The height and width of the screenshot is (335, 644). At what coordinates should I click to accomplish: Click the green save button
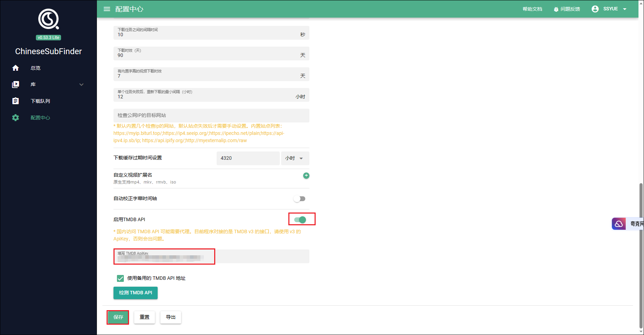118,317
